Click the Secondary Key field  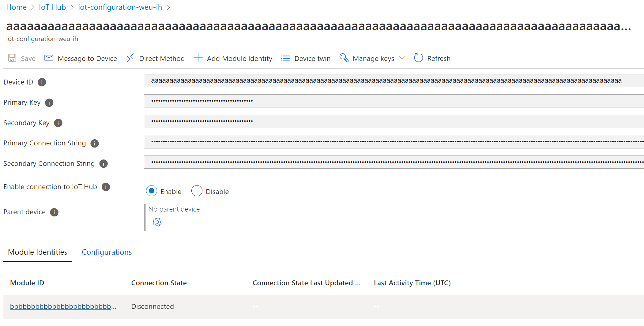pyautogui.click(x=394, y=121)
